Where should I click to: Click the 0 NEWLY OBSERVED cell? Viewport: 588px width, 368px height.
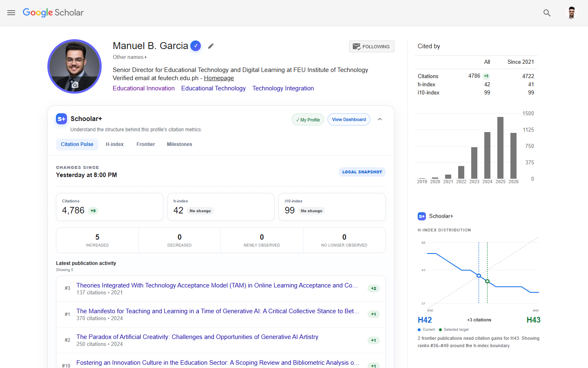tap(262, 240)
